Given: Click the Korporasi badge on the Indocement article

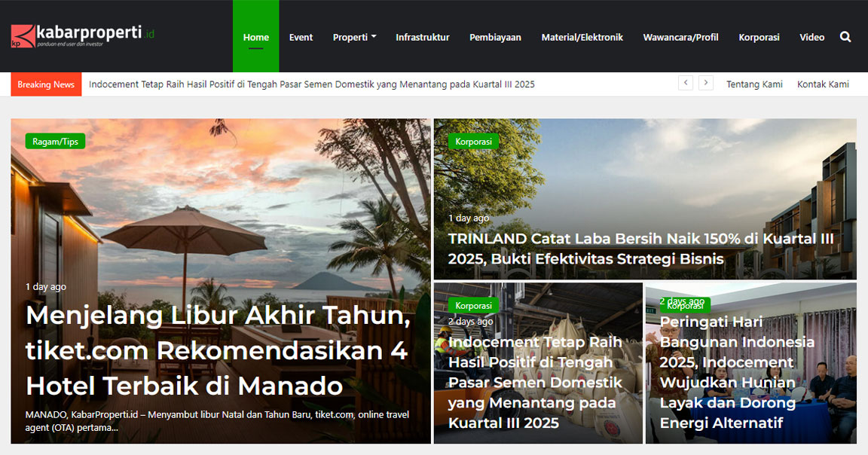Looking at the screenshot, I should pyautogui.click(x=473, y=305).
